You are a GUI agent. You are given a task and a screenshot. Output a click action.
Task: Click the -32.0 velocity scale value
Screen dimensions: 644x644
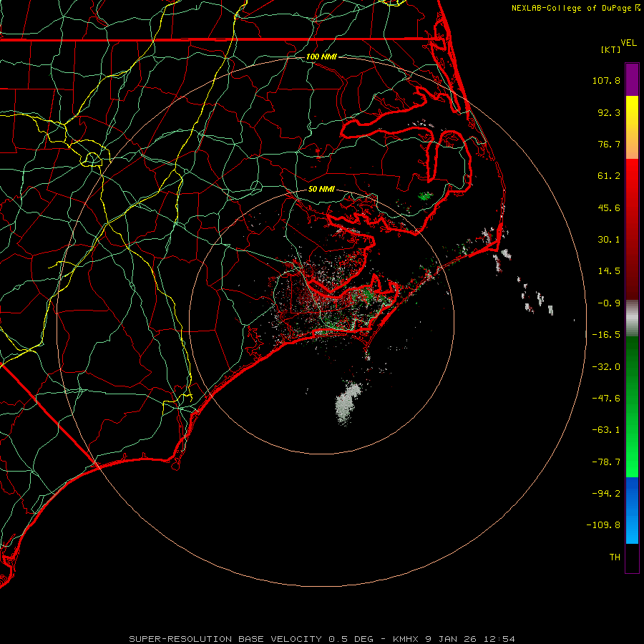click(606, 367)
